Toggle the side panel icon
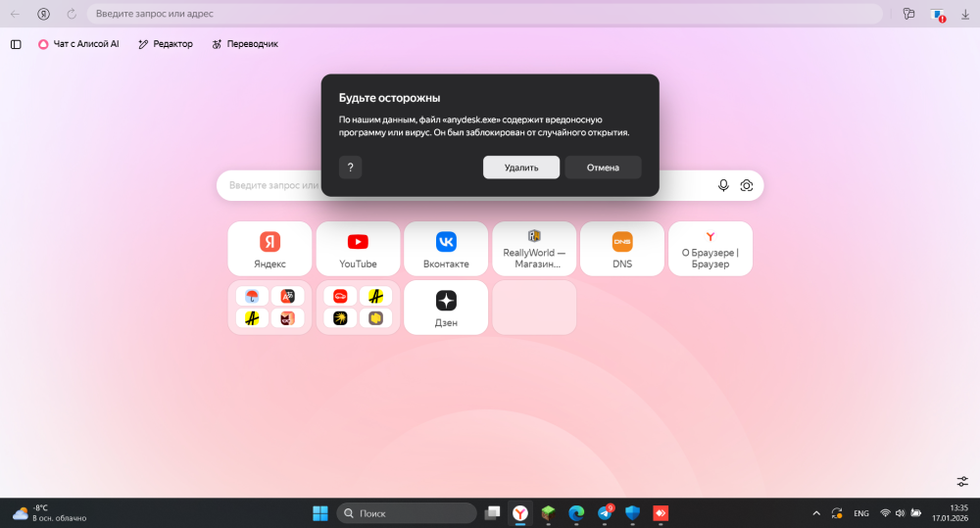Viewport: 980px width, 528px height. point(17,44)
